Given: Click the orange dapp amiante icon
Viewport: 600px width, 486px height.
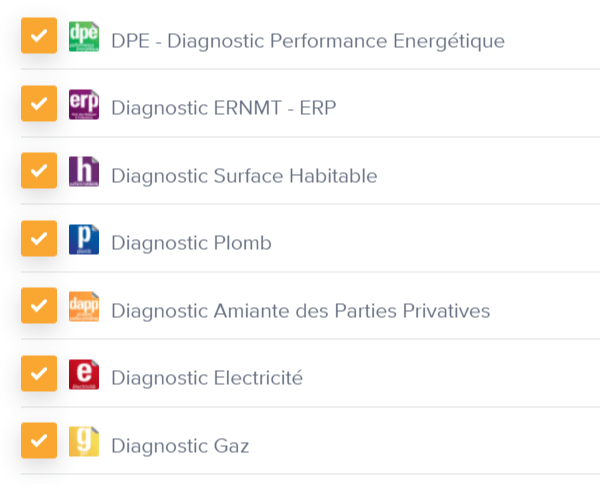Looking at the screenshot, I should [84, 307].
